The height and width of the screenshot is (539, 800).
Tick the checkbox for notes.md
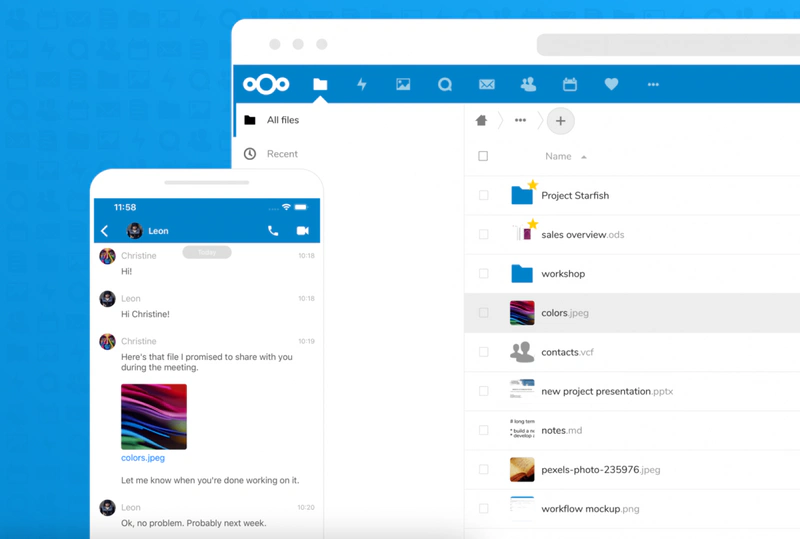pos(484,430)
